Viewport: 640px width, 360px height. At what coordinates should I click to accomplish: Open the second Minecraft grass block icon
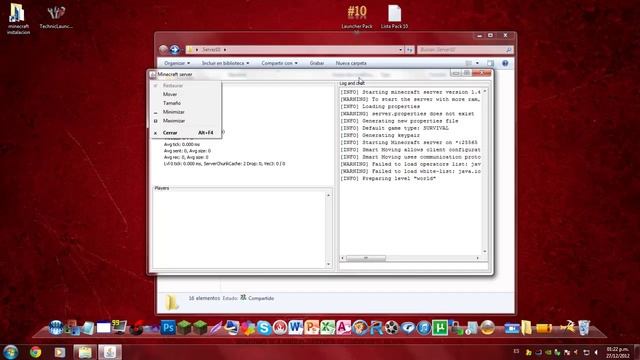coord(200,327)
